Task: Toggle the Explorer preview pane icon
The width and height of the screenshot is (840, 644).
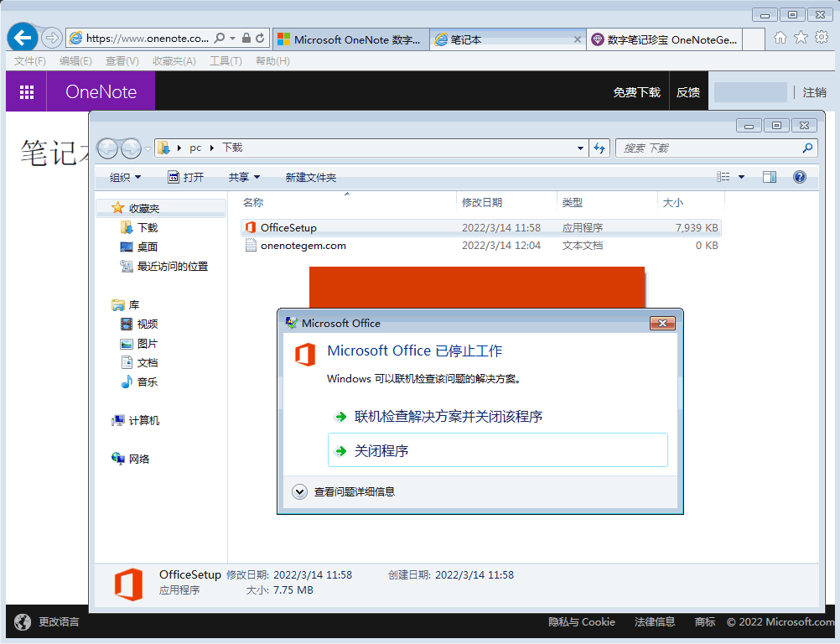Action: click(x=770, y=177)
